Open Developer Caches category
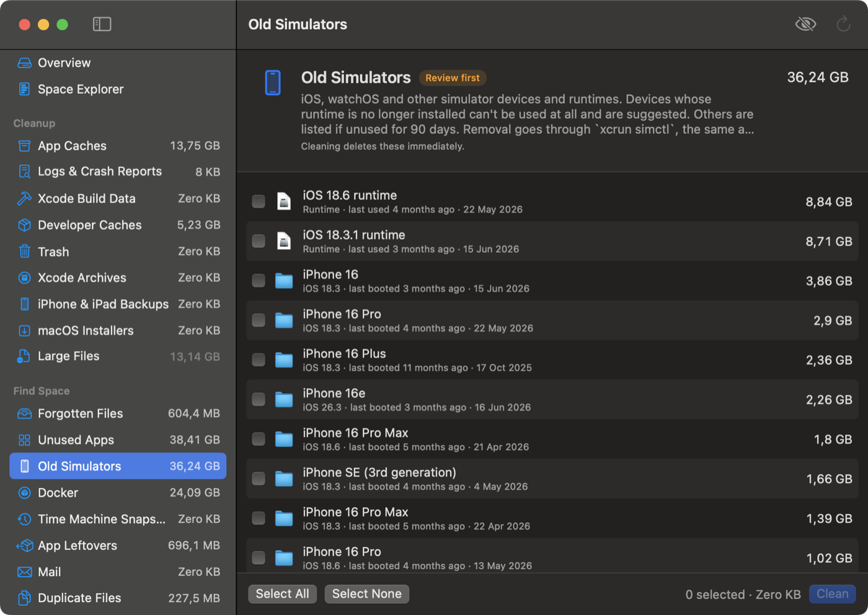 [118, 225]
